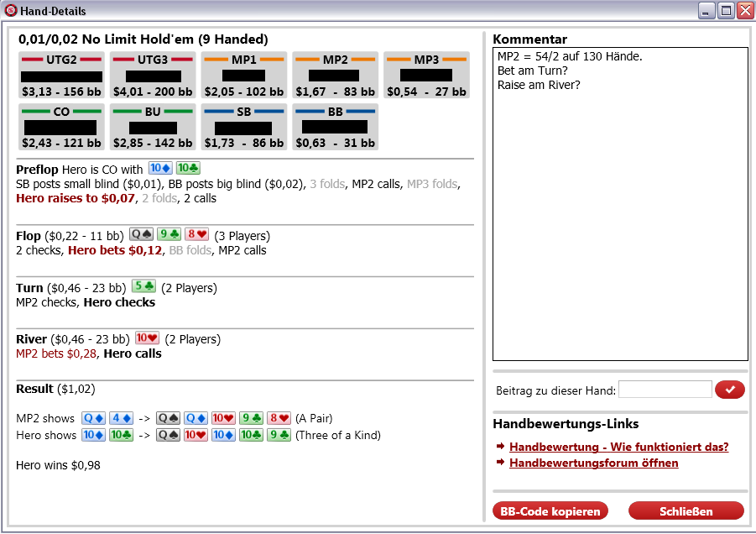
Task: Select the MP2 player seat box
Action: pos(335,76)
